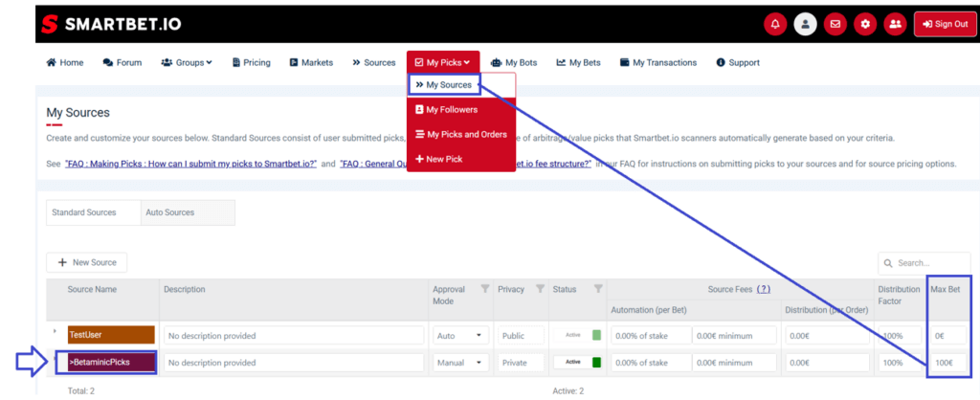
Task: Edit >BetaminicPicks description field
Action: pyautogui.click(x=294, y=363)
